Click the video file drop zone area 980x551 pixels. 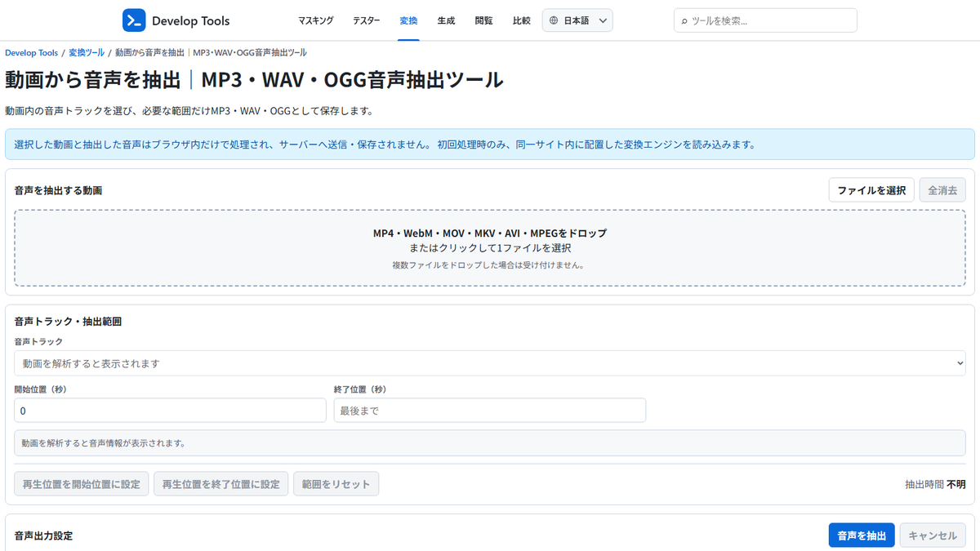pos(490,249)
